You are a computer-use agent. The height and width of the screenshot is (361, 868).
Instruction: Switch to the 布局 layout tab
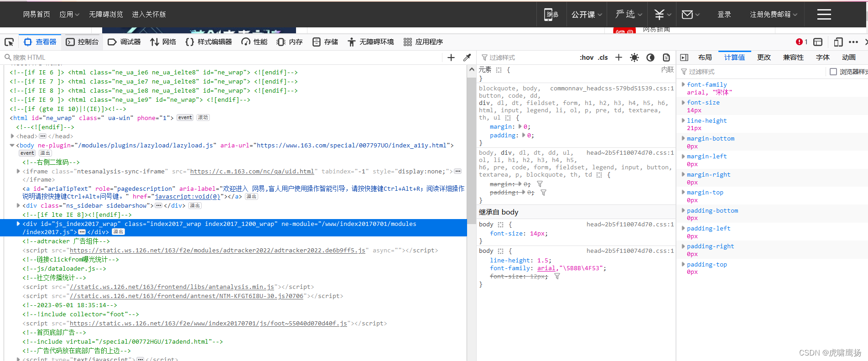pos(705,58)
